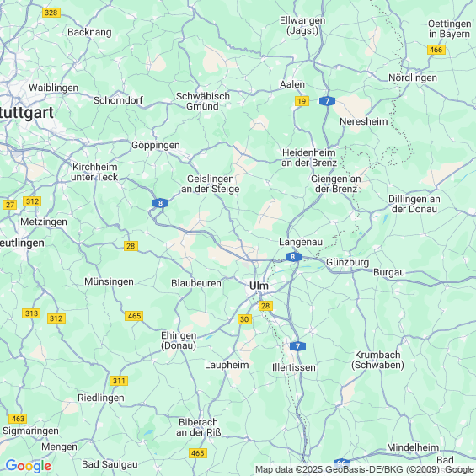
Task: Click the yellow 313 road shield
Action: [x=31, y=313]
